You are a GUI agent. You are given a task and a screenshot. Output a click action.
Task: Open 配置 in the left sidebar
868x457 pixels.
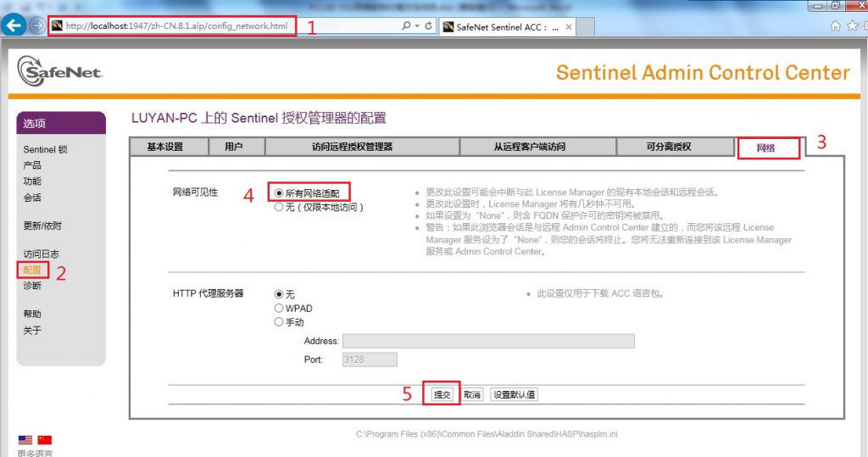coord(32,270)
